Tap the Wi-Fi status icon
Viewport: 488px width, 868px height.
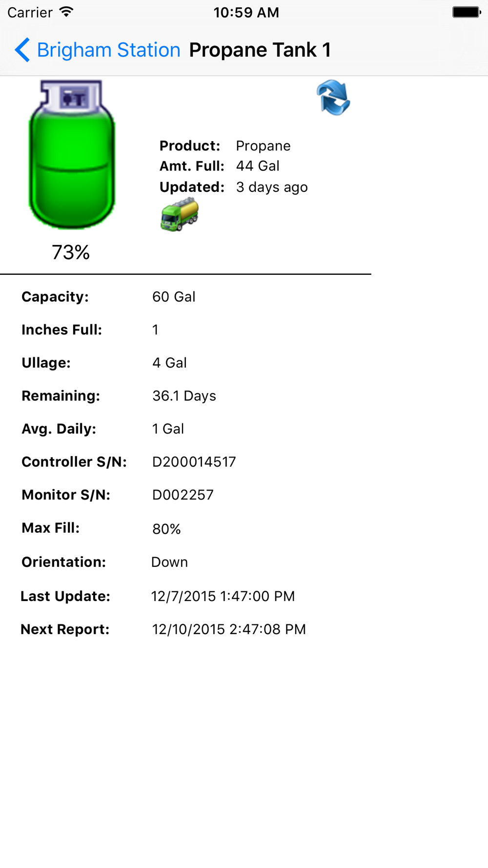(x=66, y=12)
